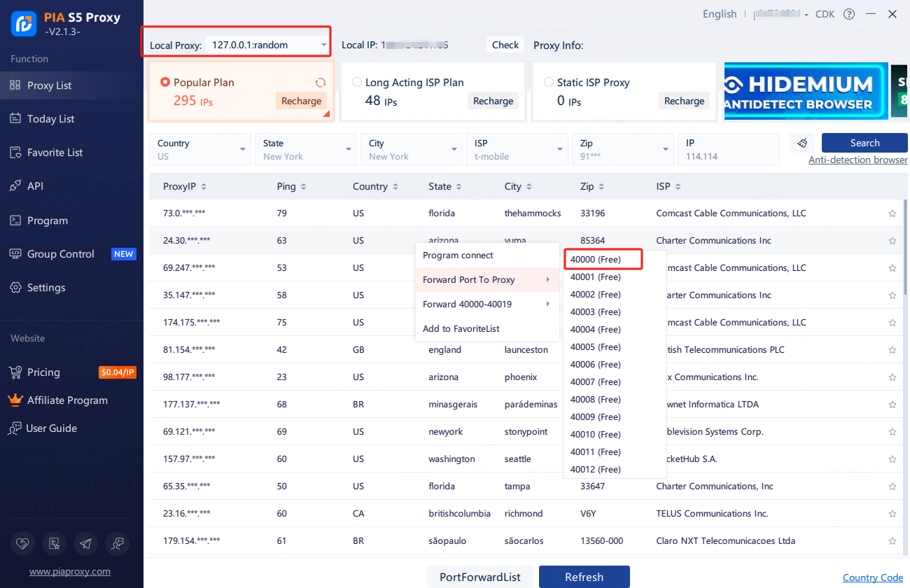Sort by ISP column arrows
This screenshot has width=910, height=588.
[678, 187]
